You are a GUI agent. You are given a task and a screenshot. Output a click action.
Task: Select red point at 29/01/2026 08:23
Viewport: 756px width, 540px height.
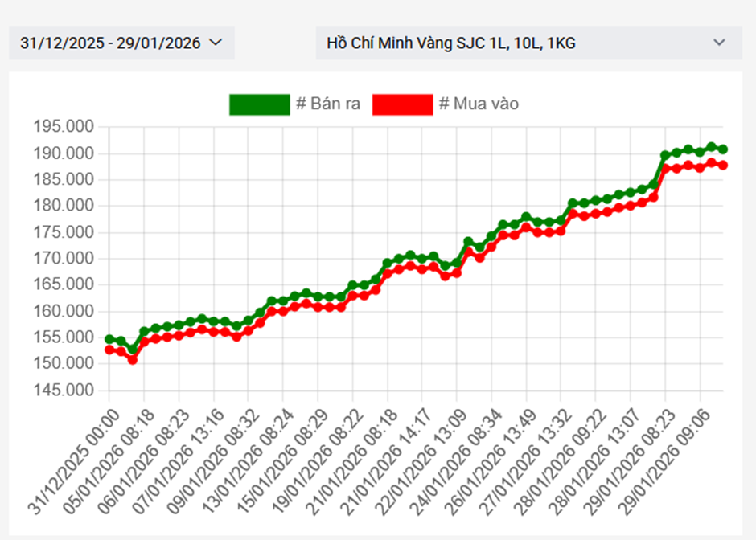tap(665, 168)
